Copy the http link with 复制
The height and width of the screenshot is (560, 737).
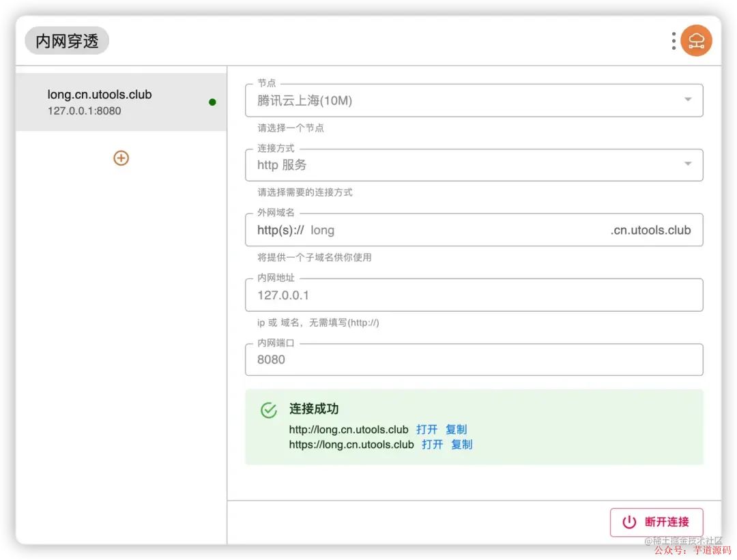point(457,430)
